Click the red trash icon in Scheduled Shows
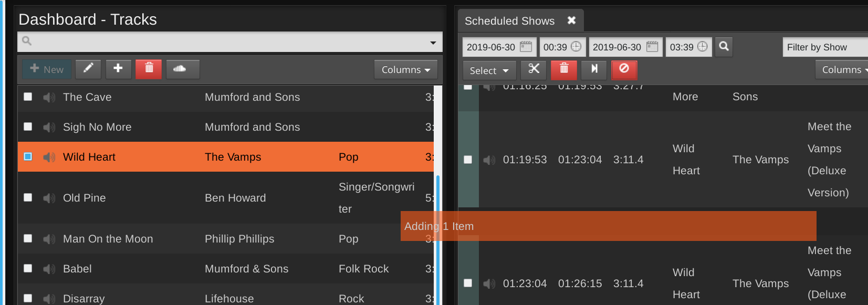 coord(564,69)
